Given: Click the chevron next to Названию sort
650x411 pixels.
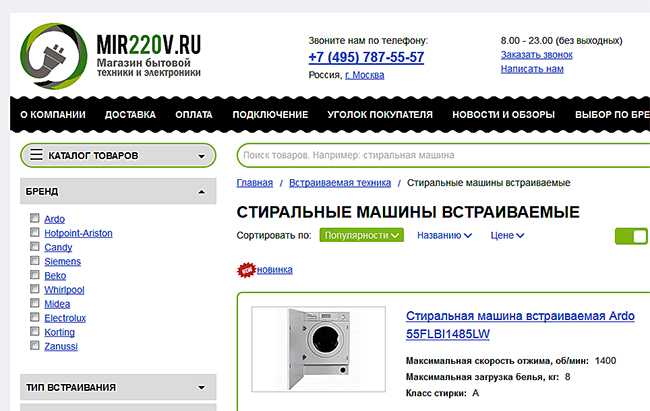Looking at the screenshot, I should click(468, 236).
